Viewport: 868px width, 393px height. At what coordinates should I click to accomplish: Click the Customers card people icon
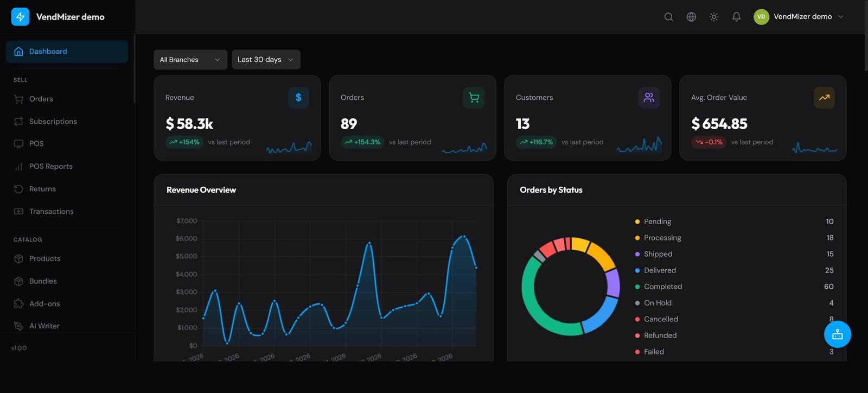tap(649, 98)
